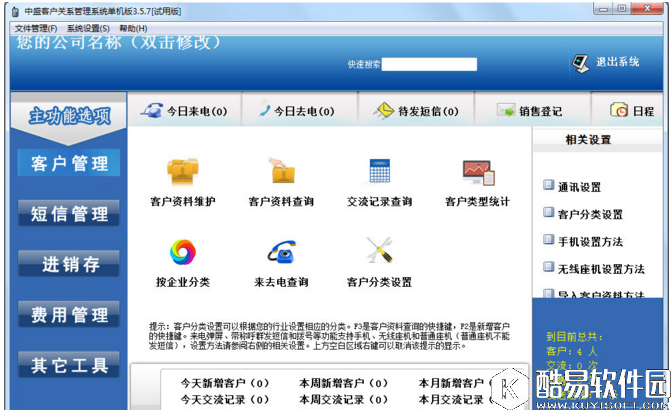Click the 待发短信 envelope icon
This screenshot has height=410, width=671.
coord(383,110)
